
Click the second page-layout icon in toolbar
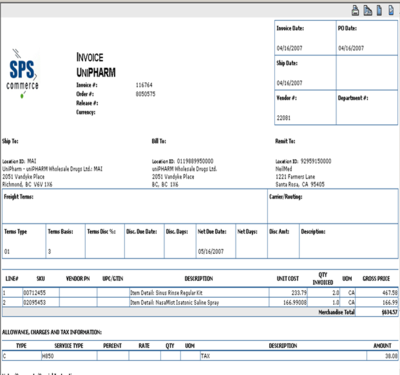tap(368, 11)
